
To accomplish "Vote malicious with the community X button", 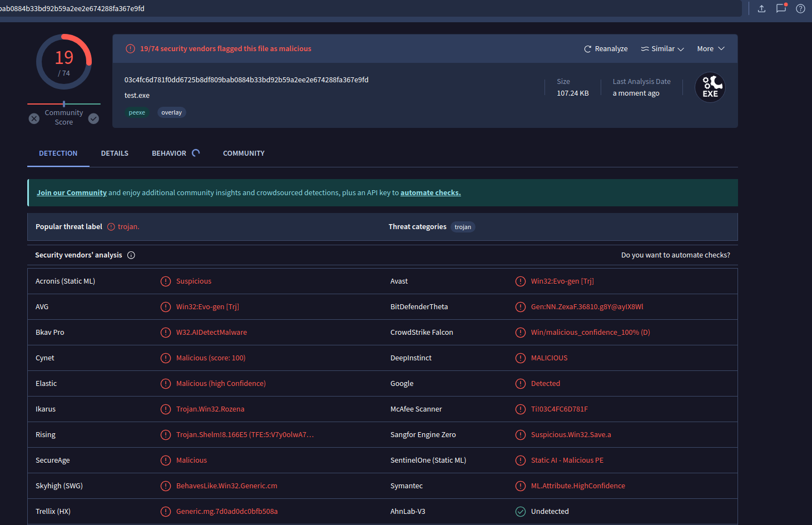I will tap(34, 118).
